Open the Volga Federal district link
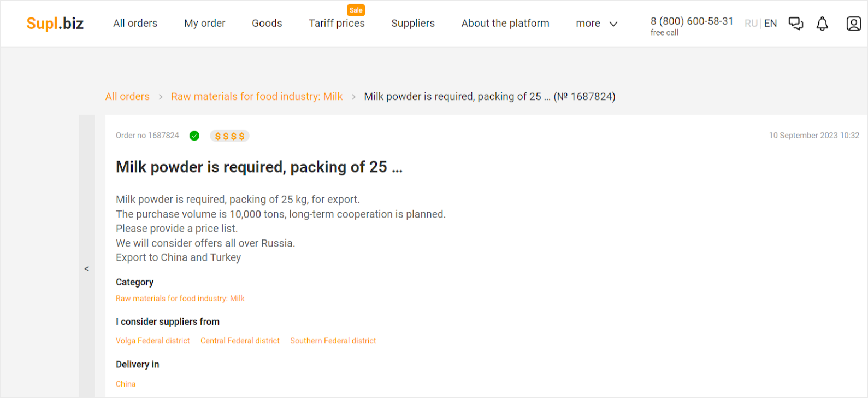The width and height of the screenshot is (868, 398). pyautogui.click(x=153, y=341)
